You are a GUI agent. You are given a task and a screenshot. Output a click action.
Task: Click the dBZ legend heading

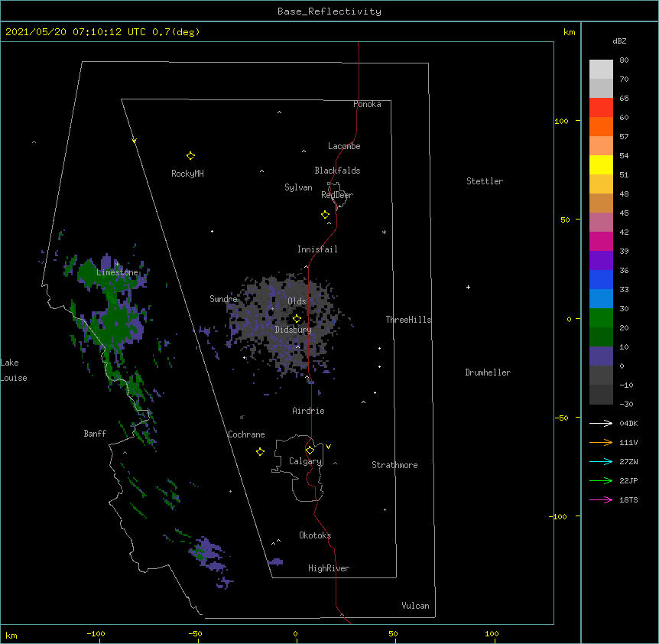[x=619, y=41]
